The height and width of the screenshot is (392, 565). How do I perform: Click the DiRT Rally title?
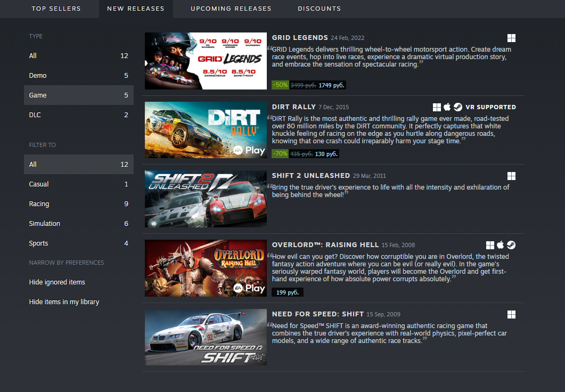293,107
